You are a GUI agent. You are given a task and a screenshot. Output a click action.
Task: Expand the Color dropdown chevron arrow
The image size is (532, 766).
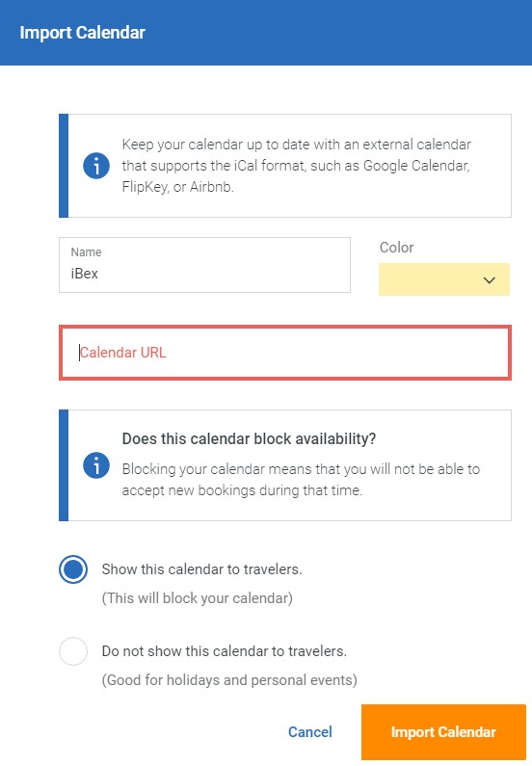point(489,280)
